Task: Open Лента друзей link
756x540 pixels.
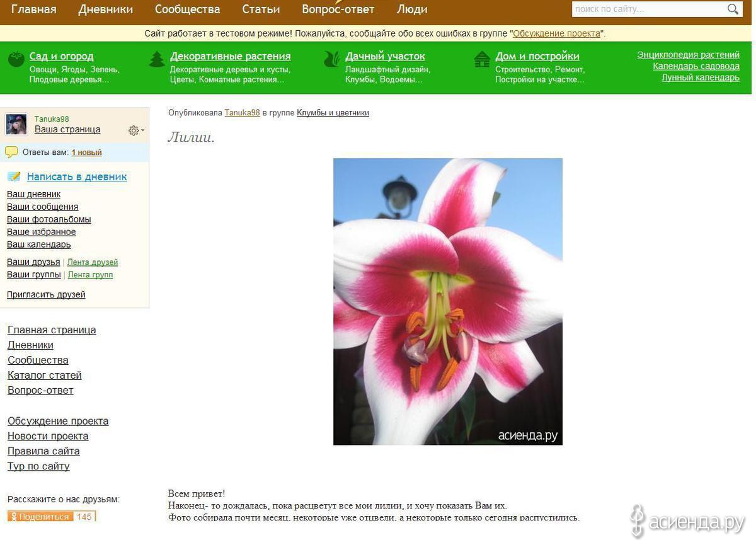Action: tap(93, 262)
